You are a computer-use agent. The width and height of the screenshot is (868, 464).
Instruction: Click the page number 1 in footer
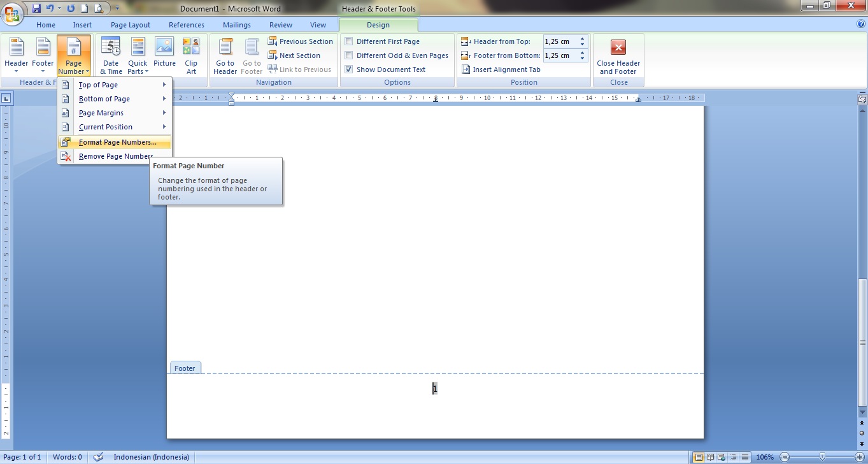[x=435, y=388]
